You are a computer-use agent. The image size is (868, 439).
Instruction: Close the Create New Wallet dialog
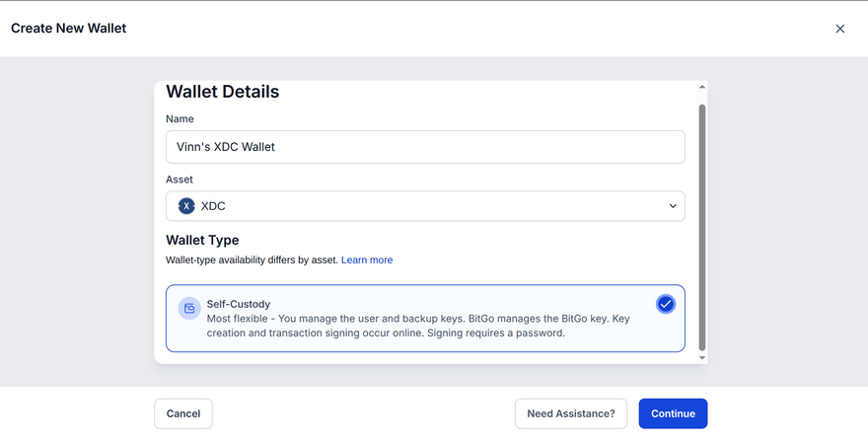[x=840, y=29]
